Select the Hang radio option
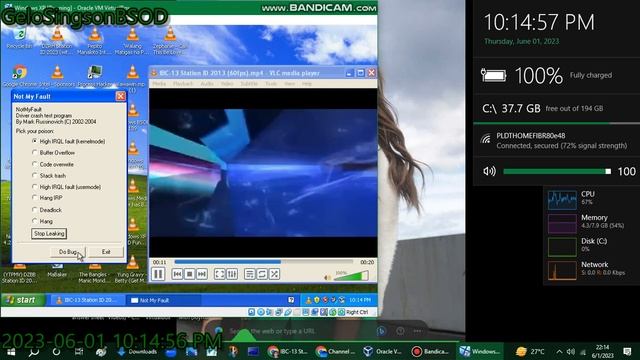Viewport: 640px width, 360px height. click(42, 221)
